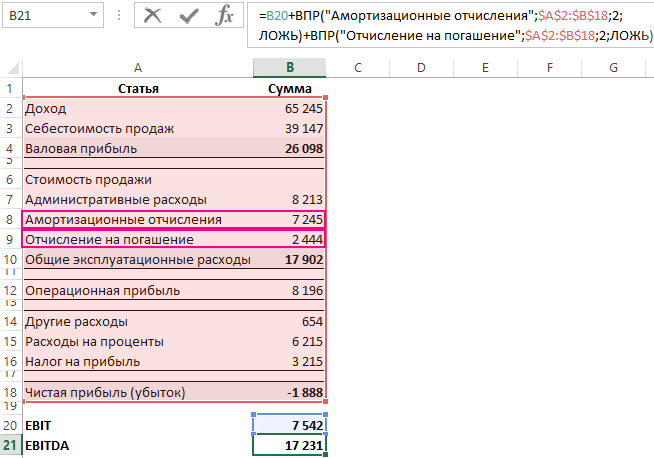This screenshot has height=458, width=654.
Task: Select 'Административные расходы' cell
Action: (138, 199)
